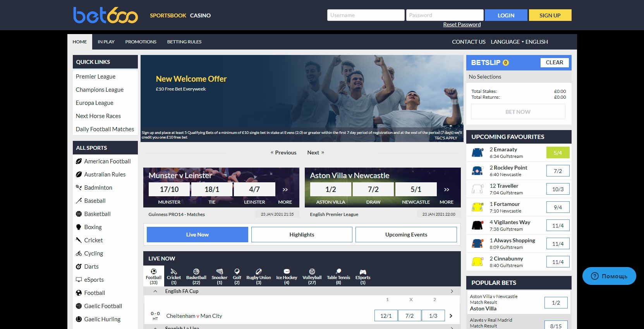Switch to Highlights tab
644x329 pixels.
[x=302, y=235]
